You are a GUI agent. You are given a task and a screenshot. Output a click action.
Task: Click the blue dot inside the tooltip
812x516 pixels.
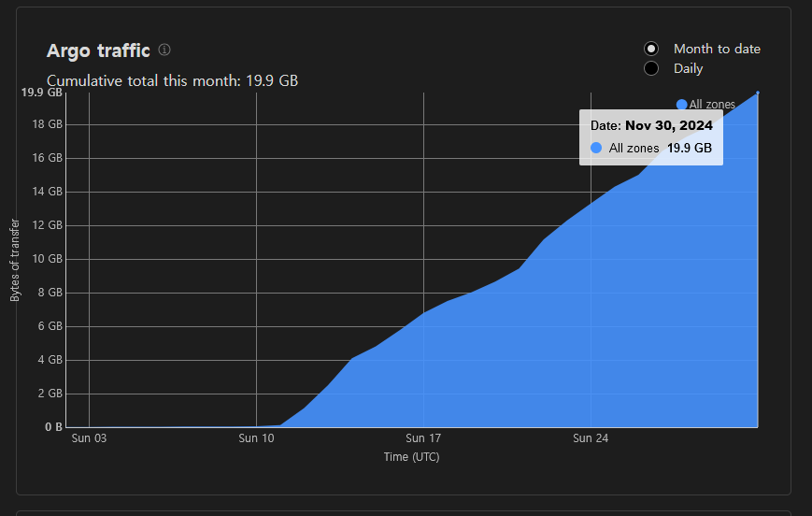click(596, 148)
